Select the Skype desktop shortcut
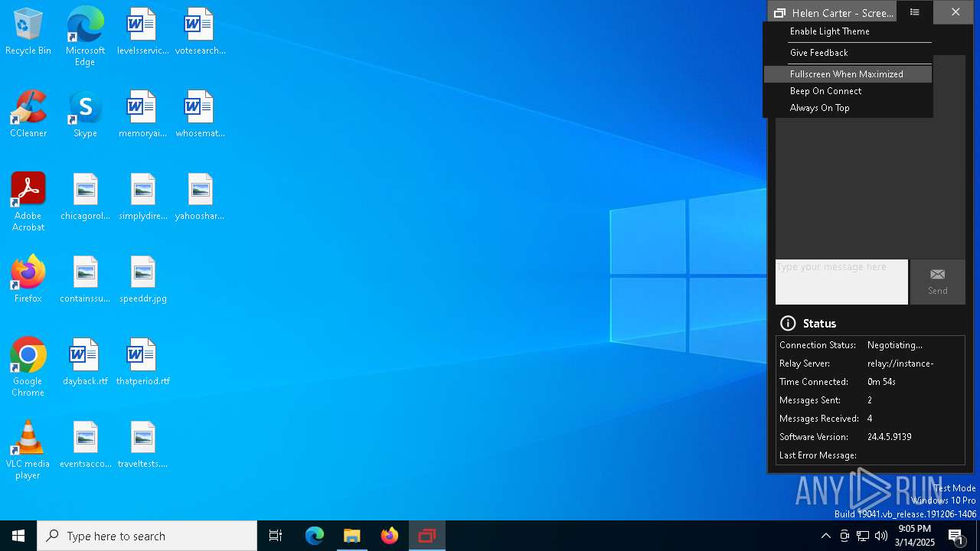The width and height of the screenshot is (980, 551). click(85, 114)
